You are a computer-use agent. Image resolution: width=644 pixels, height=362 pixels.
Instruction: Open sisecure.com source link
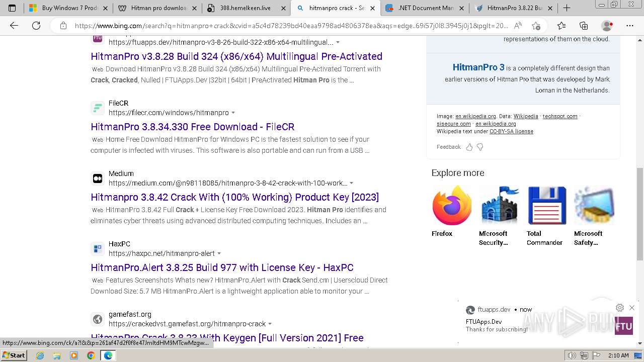pyautogui.click(x=454, y=124)
